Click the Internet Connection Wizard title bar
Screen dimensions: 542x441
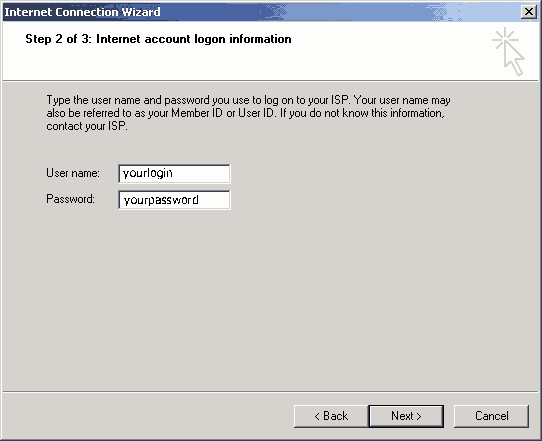click(259, 12)
